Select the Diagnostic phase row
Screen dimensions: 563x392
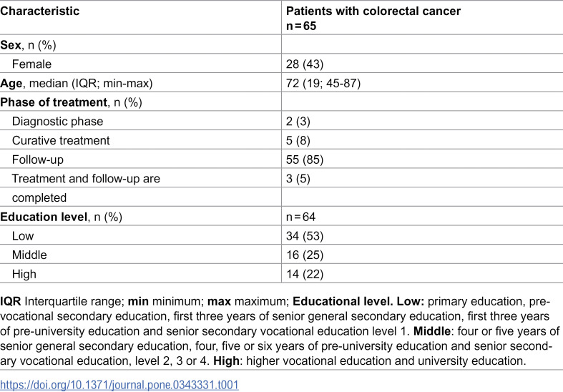[282, 121]
